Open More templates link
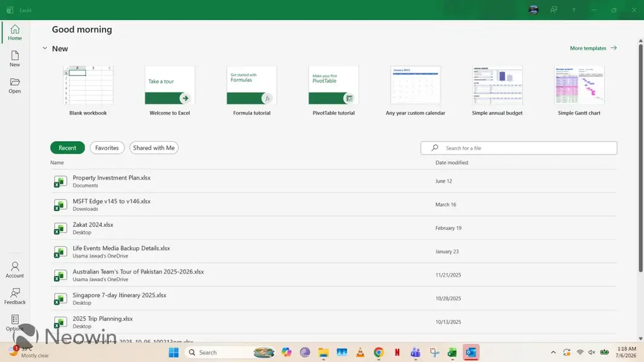The width and height of the screenshot is (644, 362). click(x=593, y=48)
